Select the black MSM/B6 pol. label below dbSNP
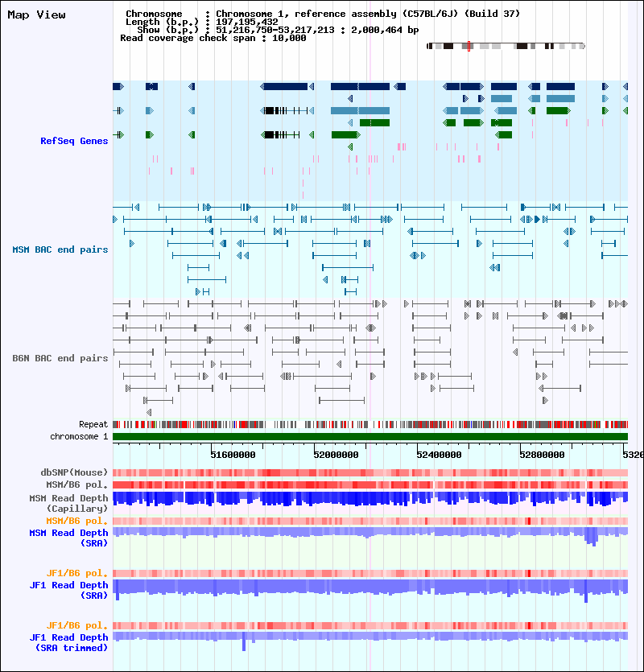 [77, 484]
